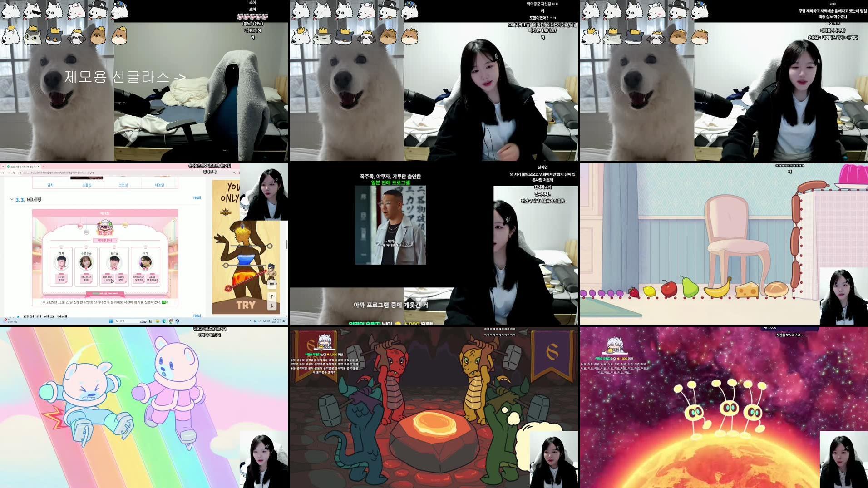This screenshot has width=868, height=488.
Task: Expand hidden icons in the system tray
Action: pyautogui.click(x=250, y=320)
